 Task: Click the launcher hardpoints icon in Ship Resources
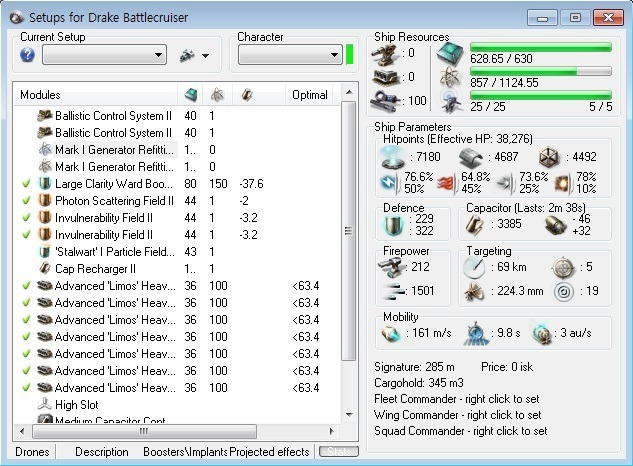tap(385, 77)
